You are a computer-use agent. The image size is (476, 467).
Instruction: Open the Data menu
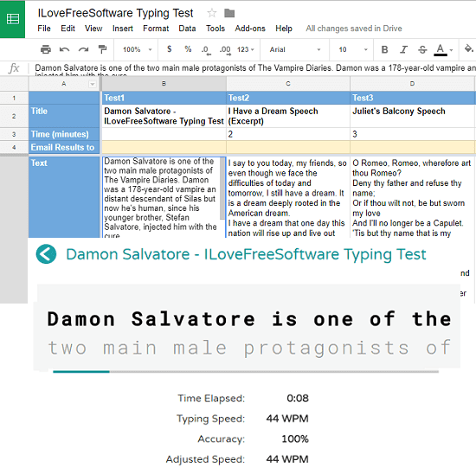(187, 29)
